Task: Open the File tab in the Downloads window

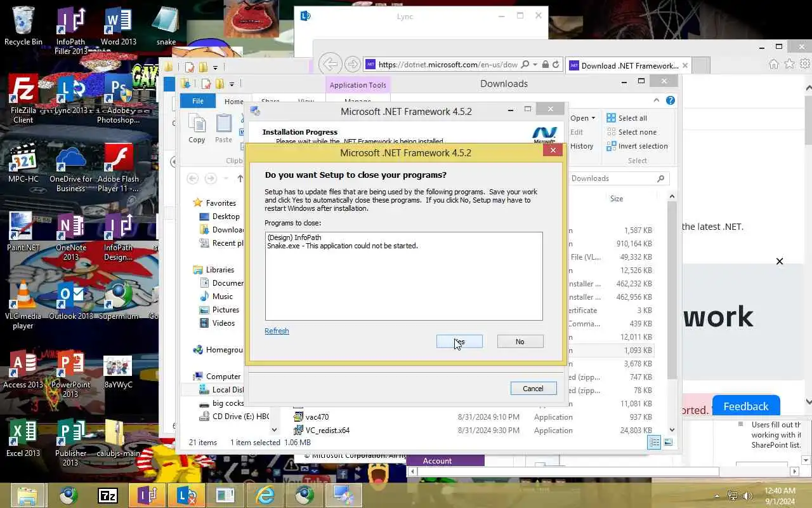Action: [198, 101]
